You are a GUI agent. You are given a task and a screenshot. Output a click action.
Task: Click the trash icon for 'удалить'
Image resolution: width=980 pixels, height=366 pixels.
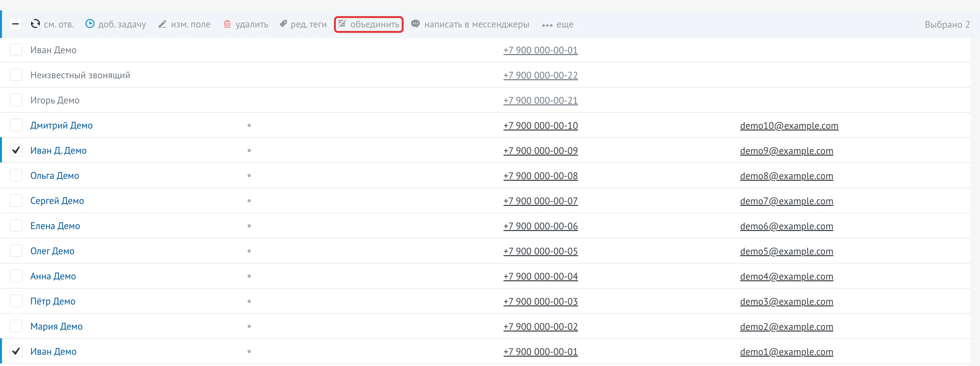pos(227,24)
